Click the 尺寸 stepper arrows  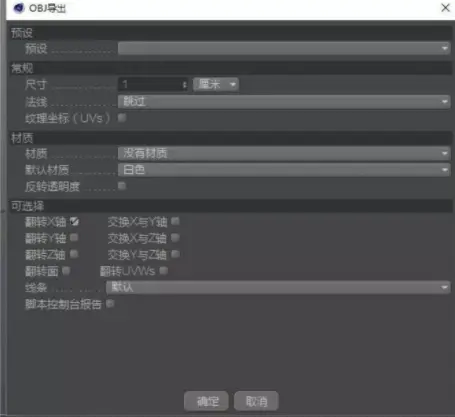pyautogui.click(x=185, y=85)
